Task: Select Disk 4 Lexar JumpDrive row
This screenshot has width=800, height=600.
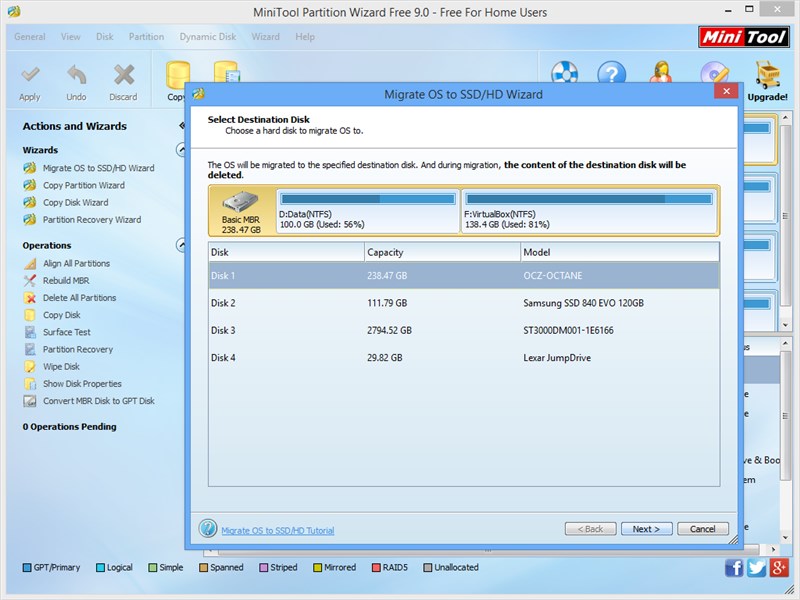Action: (x=464, y=358)
